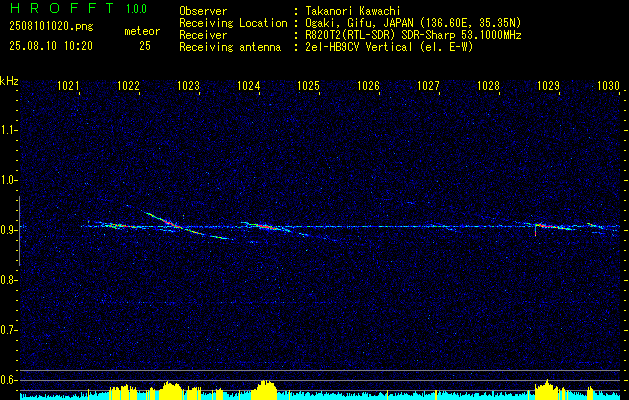The width and height of the screenshot is (629, 400).
Task: Click the 0.7 kHz frequency label
Action: click(8, 330)
